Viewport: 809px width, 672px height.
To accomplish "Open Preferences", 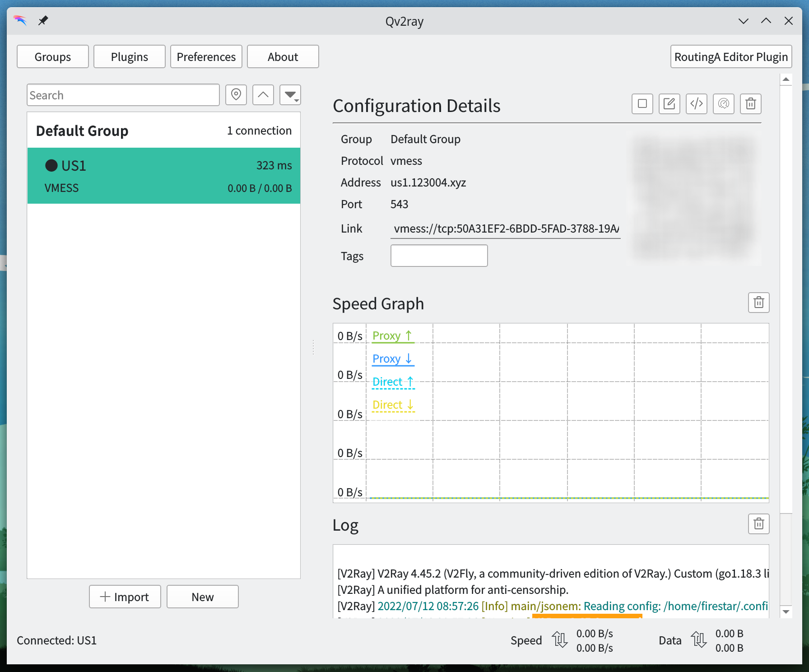I will point(206,56).
